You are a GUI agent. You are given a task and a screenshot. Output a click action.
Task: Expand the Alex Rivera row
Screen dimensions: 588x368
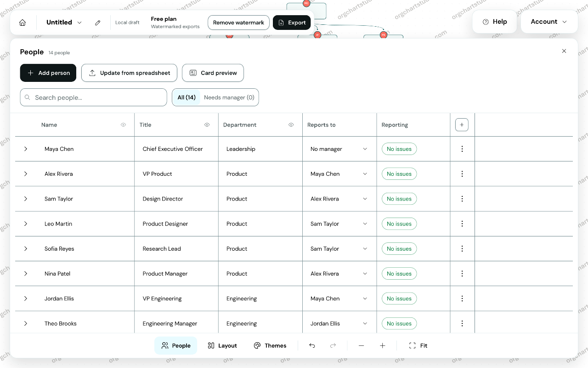point(26,174)
